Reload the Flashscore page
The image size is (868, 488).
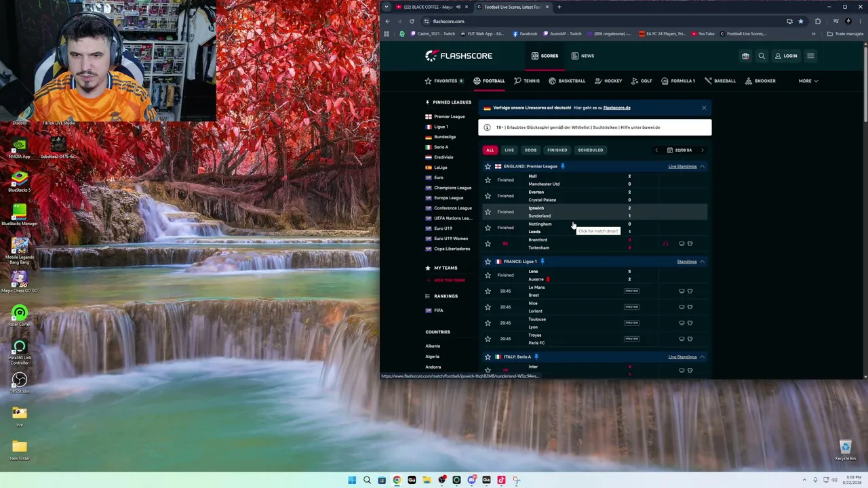click(x=412, y=21)
